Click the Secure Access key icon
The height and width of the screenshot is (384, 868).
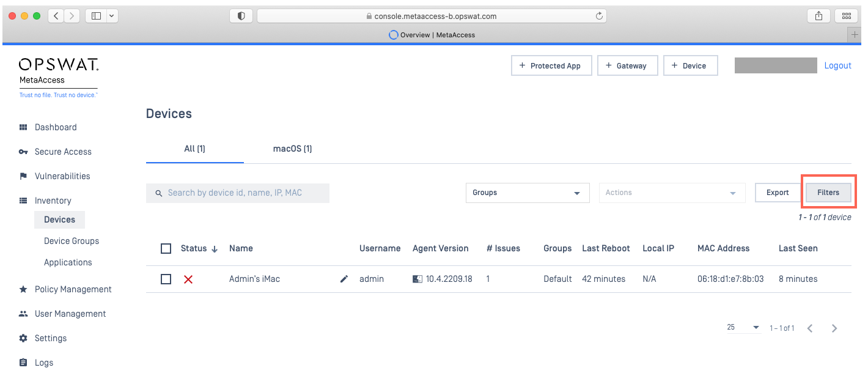tap(23, 152)
